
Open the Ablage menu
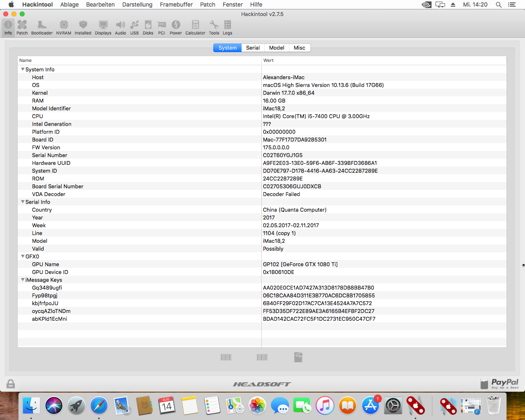click(69, 5)
